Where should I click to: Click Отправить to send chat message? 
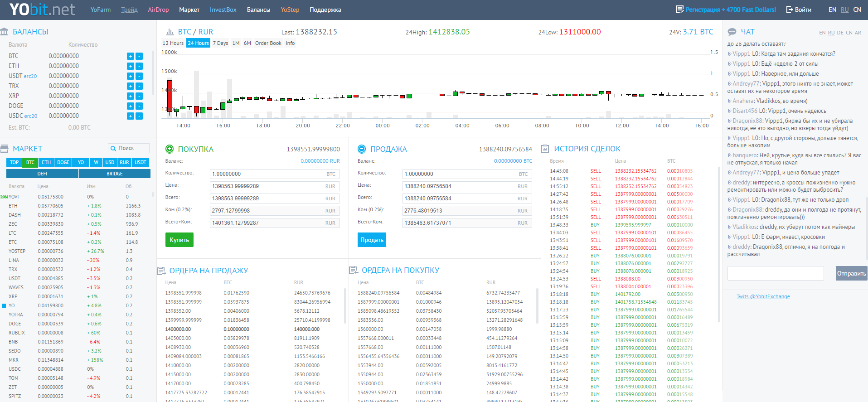point(851,273)
